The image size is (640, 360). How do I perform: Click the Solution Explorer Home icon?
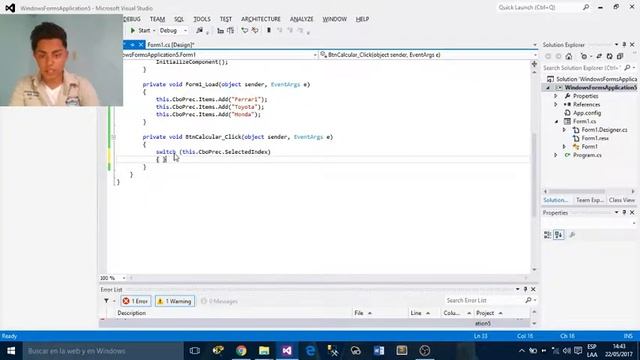pyautogui.click(x=569, y=56)
